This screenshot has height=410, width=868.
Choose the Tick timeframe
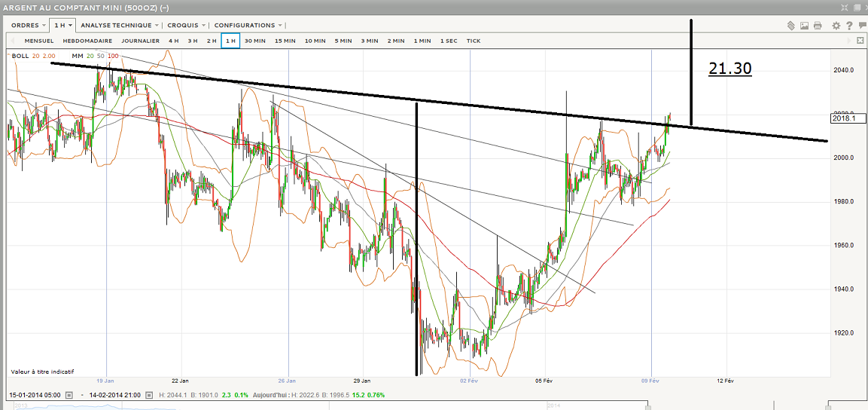(x=473, y=41)
